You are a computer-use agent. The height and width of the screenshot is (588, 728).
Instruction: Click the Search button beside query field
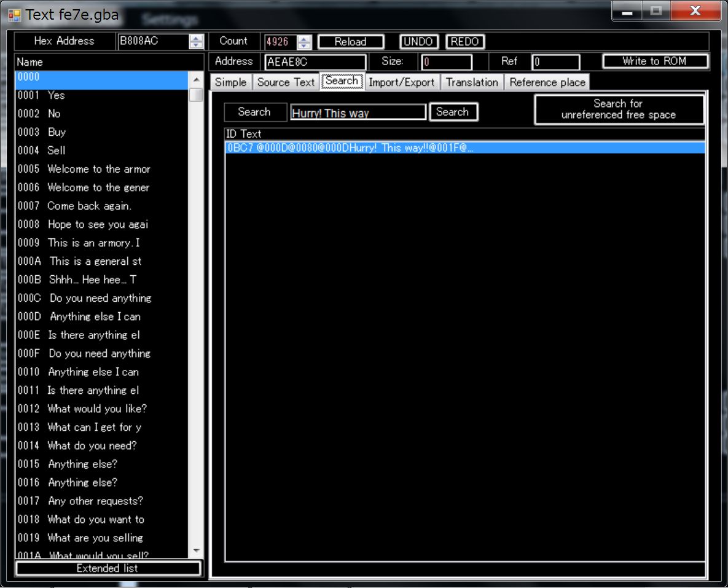click(453, 112)
